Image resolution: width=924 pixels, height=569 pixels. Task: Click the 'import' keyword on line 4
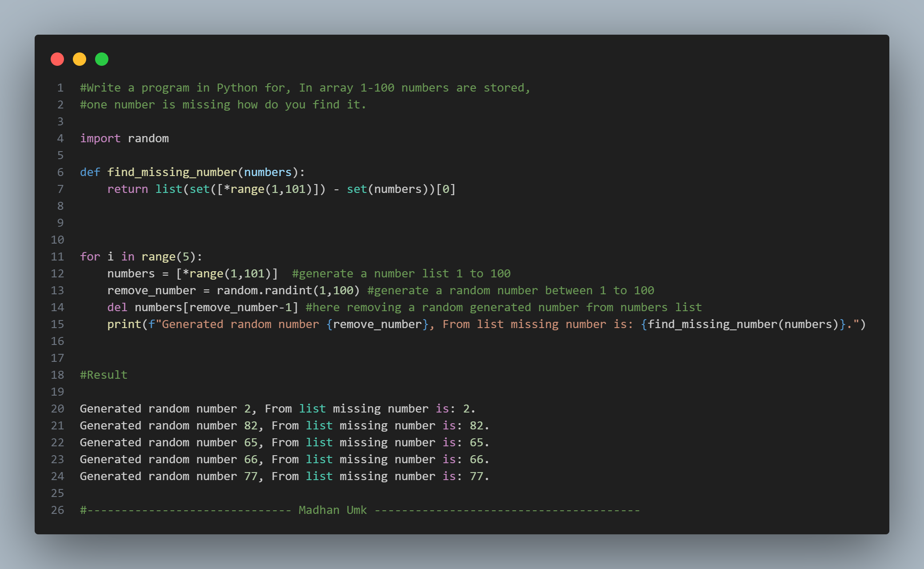[100, 138]
